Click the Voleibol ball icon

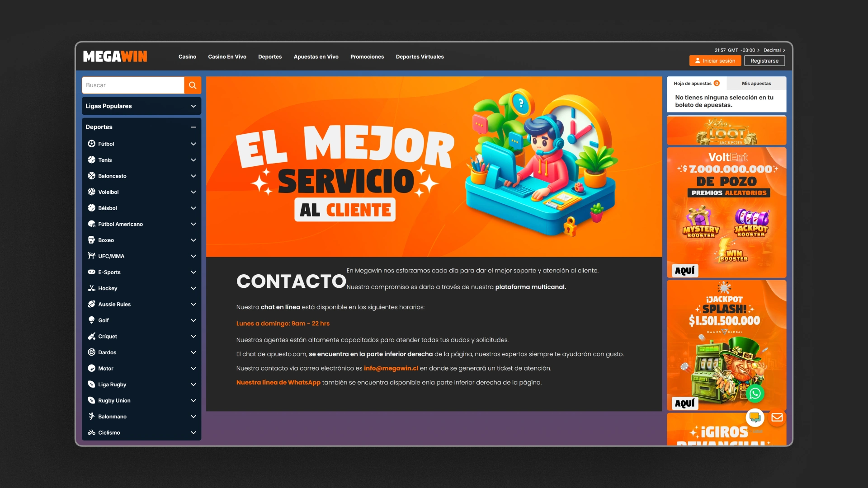(91, 192)
